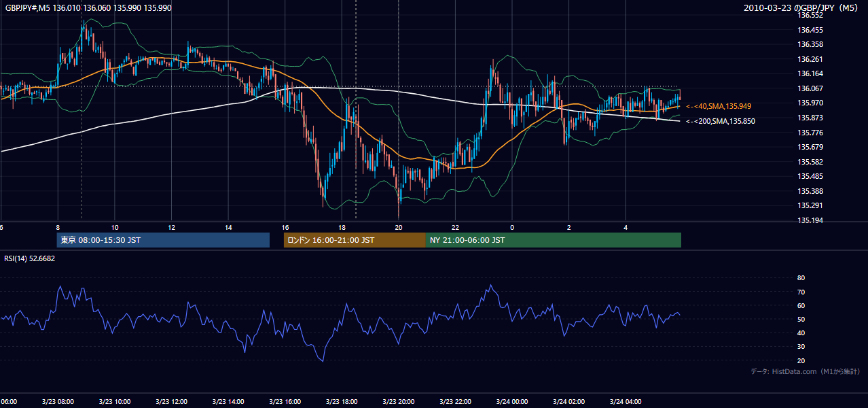Click the 3/23 22:00 date axis label

coord(455,402)
